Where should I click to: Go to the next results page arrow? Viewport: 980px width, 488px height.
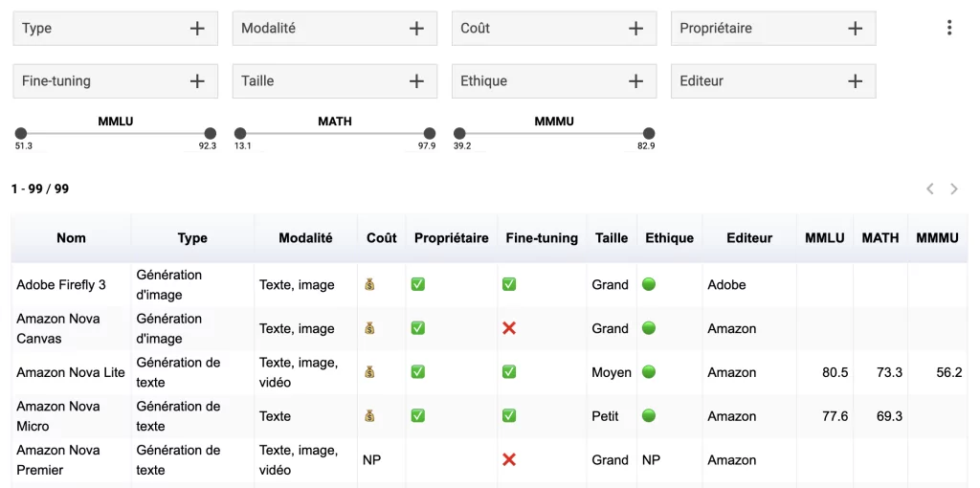(x=954, y=189)
